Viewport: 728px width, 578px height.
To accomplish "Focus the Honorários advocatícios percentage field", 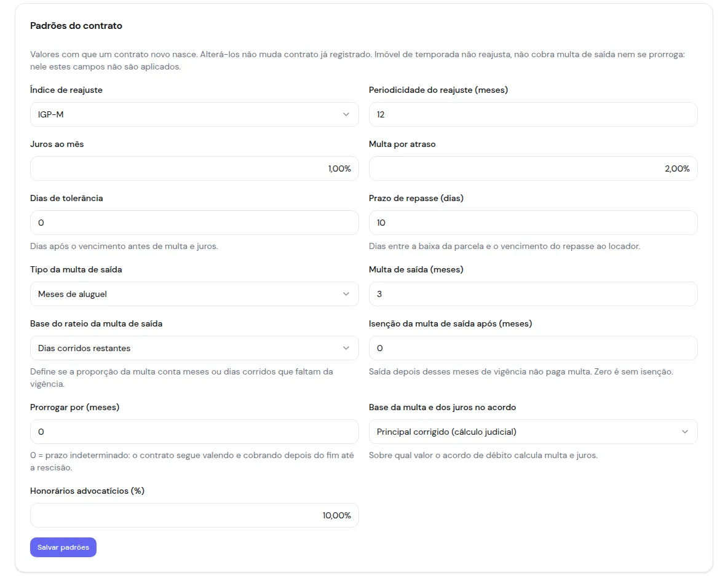I will click(x=194, y=515).
